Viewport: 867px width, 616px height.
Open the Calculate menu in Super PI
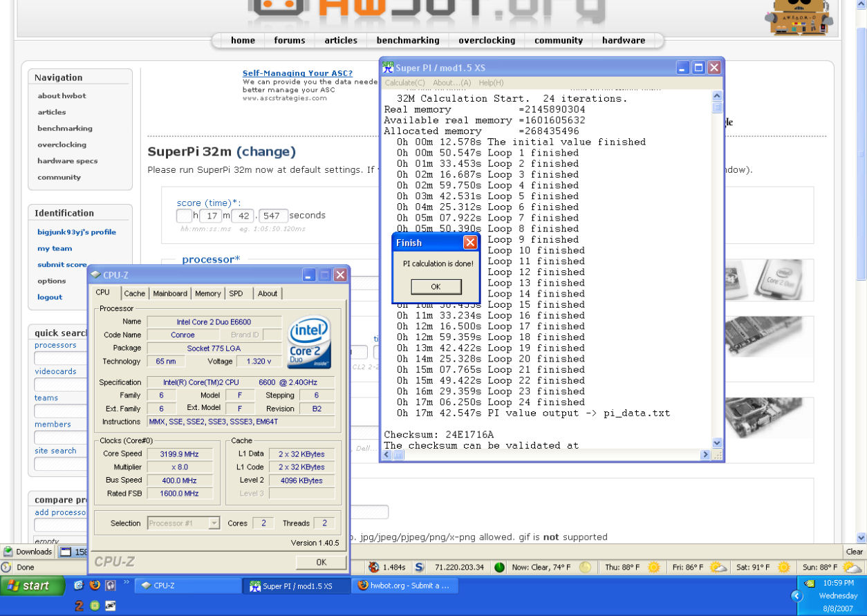click(404, 83)
